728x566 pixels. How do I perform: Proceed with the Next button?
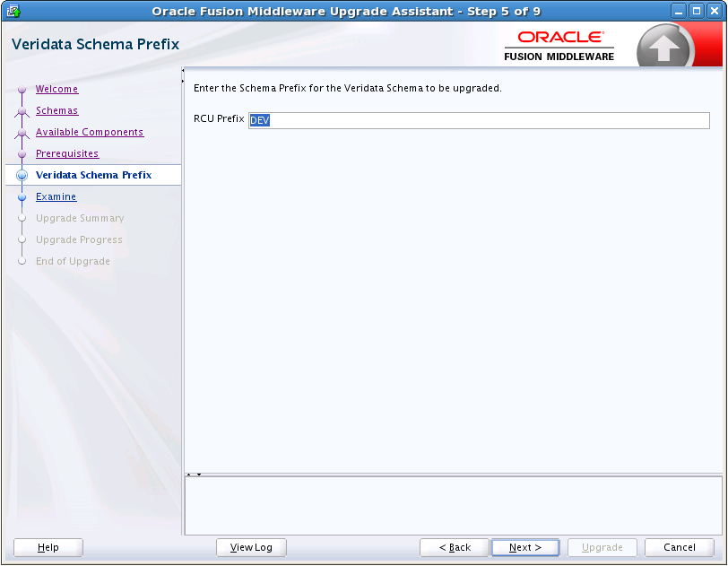tap(525, 547)
